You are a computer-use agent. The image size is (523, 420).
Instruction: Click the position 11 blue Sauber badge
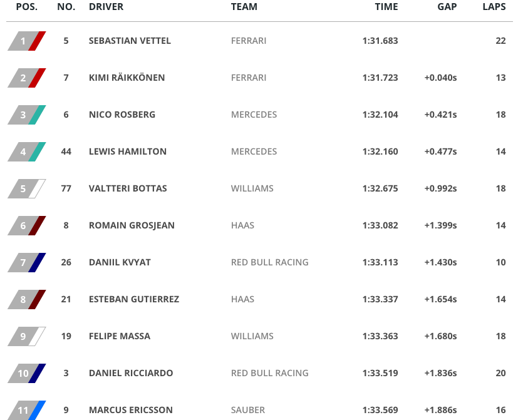click(27, 410)
